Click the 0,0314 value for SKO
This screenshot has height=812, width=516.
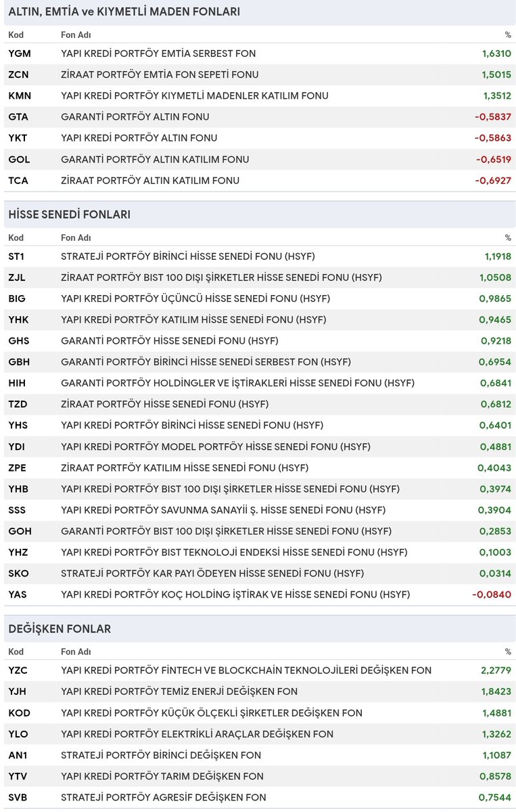click(496, 574)
